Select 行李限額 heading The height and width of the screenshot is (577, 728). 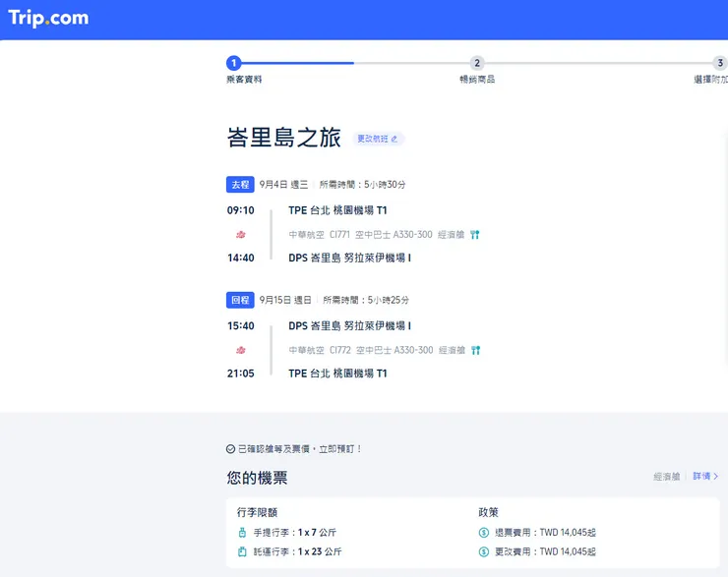[x=257, y=512]
